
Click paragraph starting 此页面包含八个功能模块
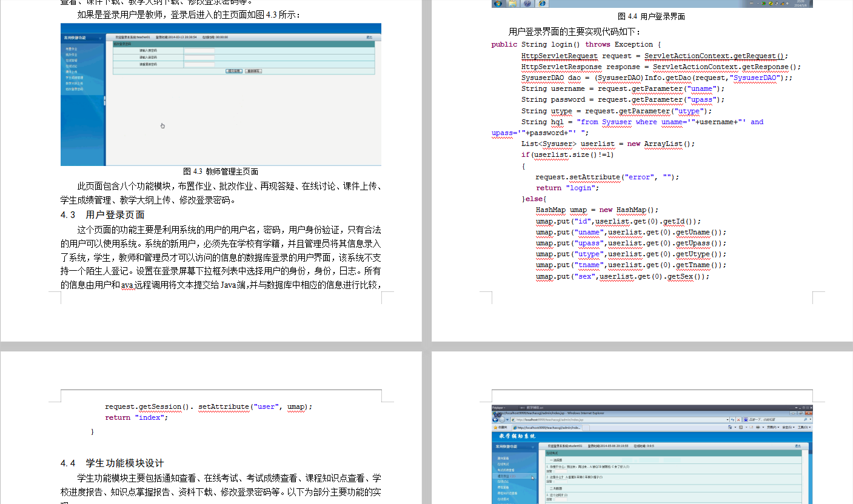coord(221,193)
